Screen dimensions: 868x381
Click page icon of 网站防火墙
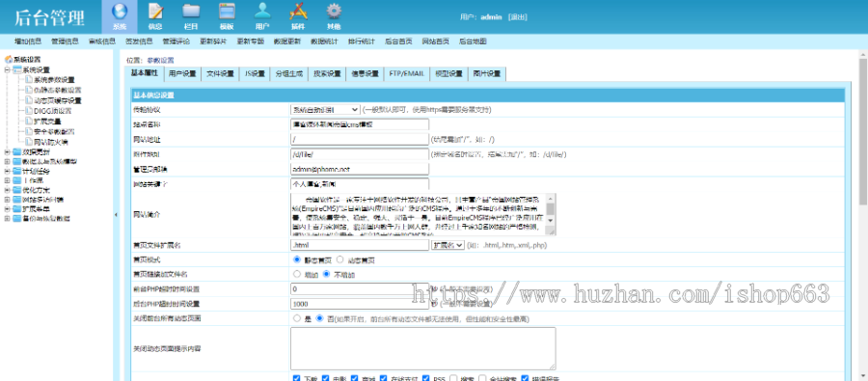pos(29,142)
